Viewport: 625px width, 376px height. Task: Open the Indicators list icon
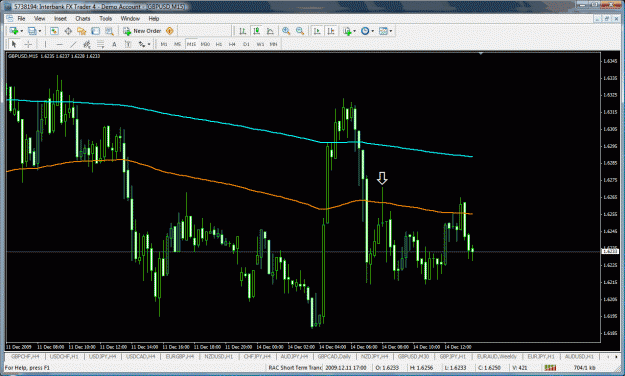pyautogui.click(x=347, y=31)
